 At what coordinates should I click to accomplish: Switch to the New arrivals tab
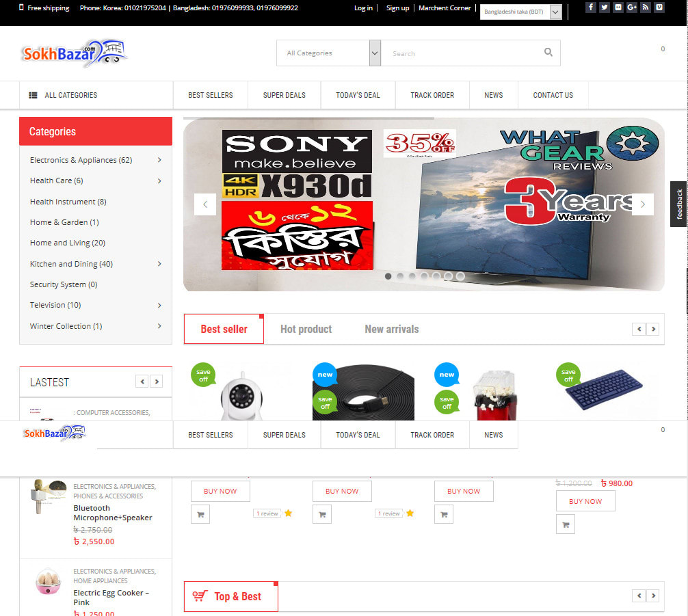391,330
